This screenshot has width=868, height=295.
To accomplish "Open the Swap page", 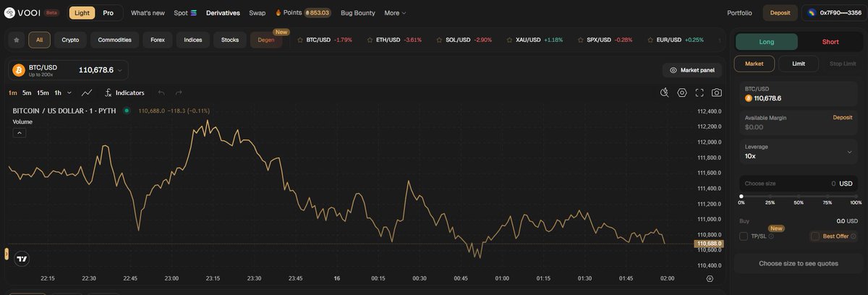I will [x=257, y=13].
